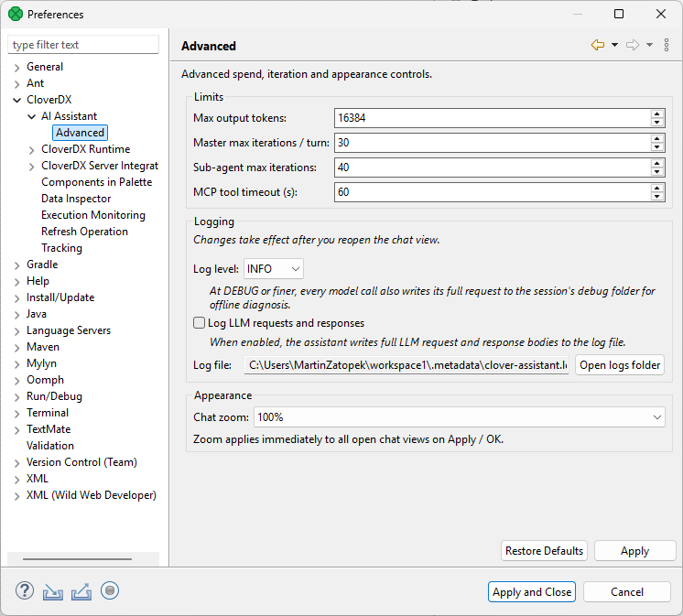This screenshot has width=683, height=616.
Task: Maximize the Preferences window
Action: [x=619, y=14]
